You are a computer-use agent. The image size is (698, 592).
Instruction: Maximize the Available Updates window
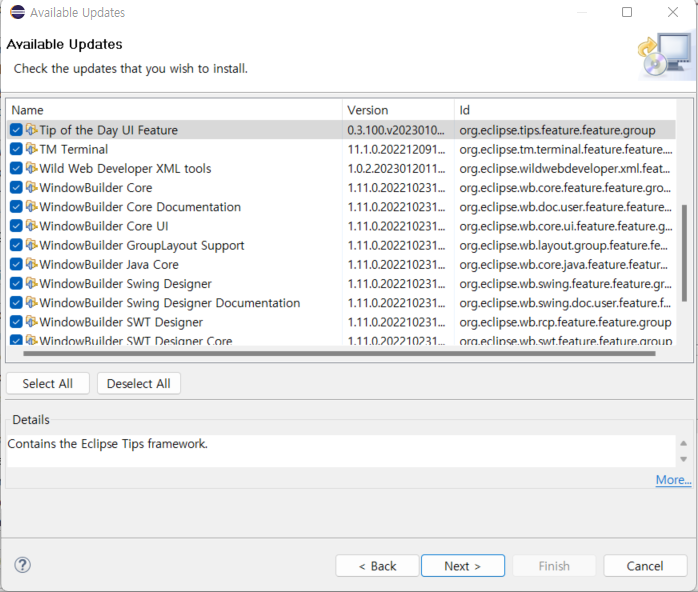(627, 12)
